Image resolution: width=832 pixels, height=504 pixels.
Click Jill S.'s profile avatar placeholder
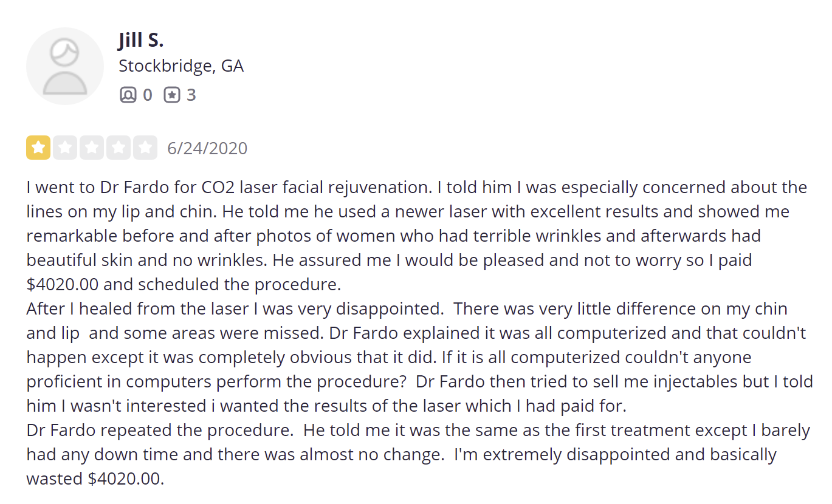click(x=65, y=66)
